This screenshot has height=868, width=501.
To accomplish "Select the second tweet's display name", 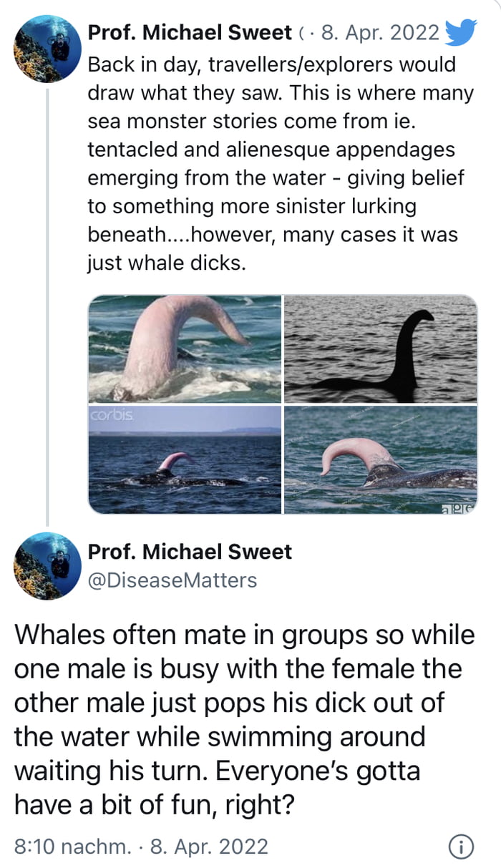I will (x=190, y=552).
